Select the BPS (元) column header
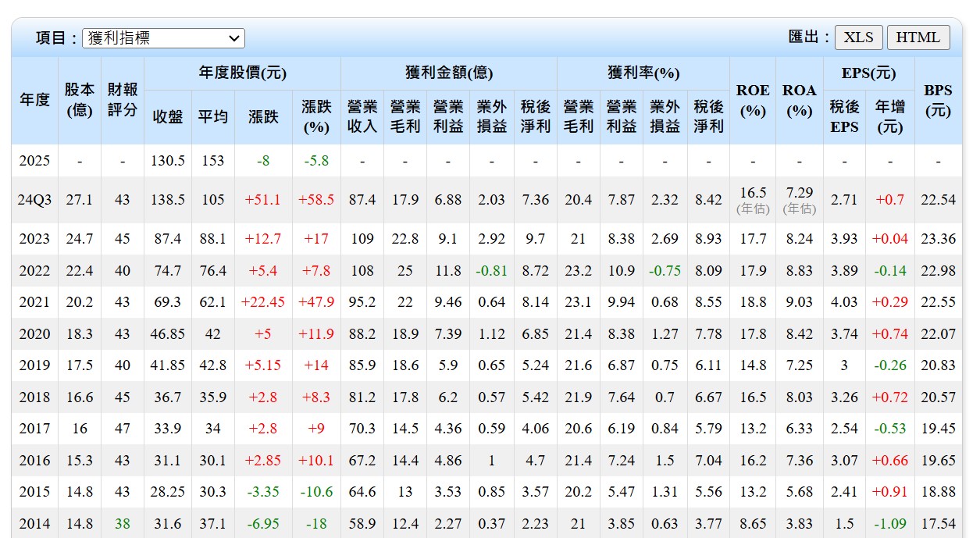980x538 pixels. tap(938, 100)
